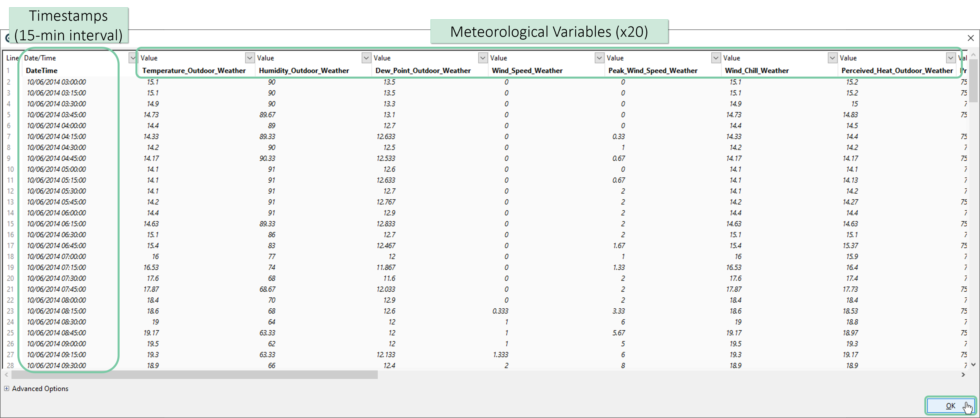Select the Perceived_Heat_Outdoor_Weather header cell

(x=897, y=71)
